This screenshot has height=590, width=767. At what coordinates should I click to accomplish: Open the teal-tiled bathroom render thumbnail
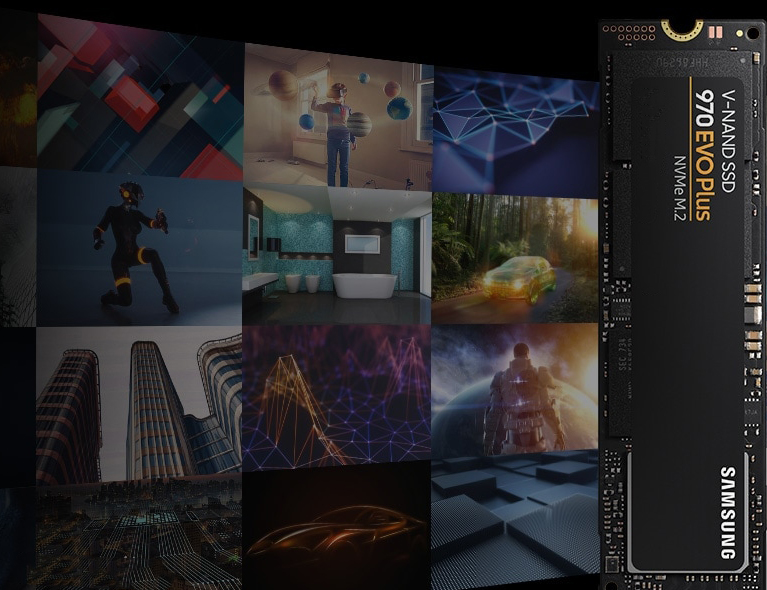click(x=337, y=255)
